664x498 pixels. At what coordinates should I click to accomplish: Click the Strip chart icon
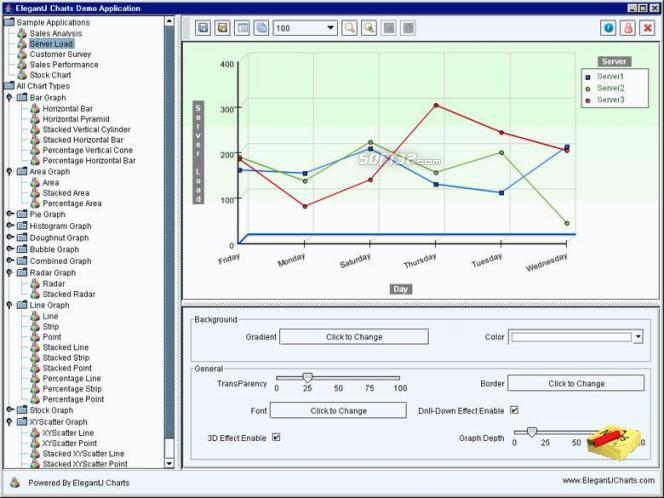(35, 326)
